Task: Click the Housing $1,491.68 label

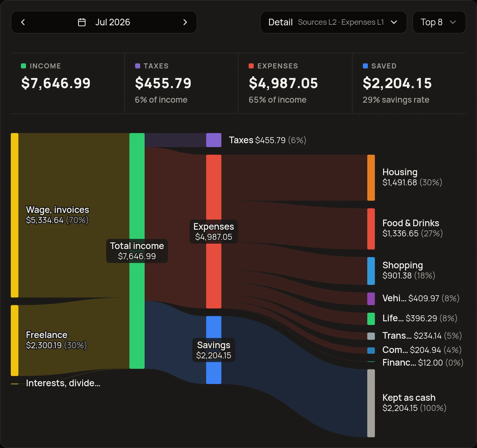Action: (x=412, y=177)
